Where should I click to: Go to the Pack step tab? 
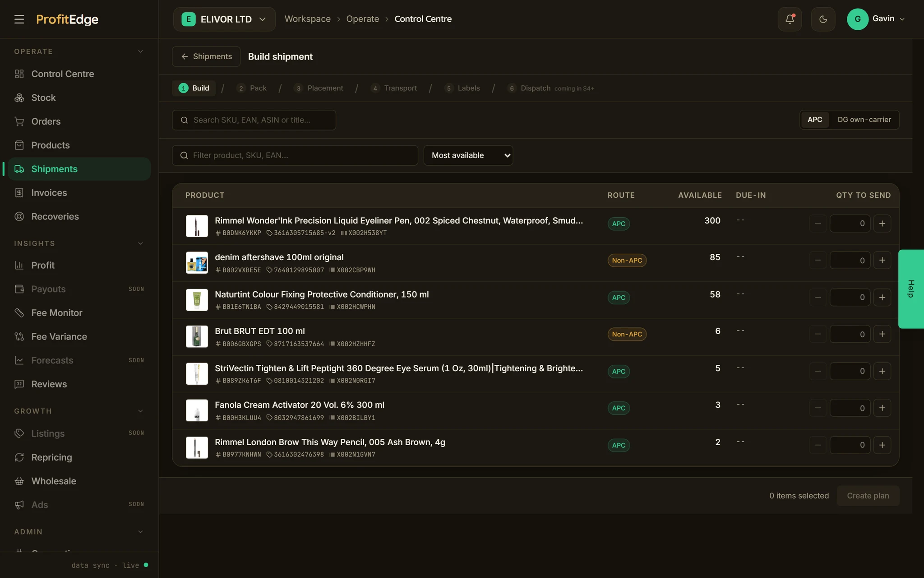click(x=251, y=88)
